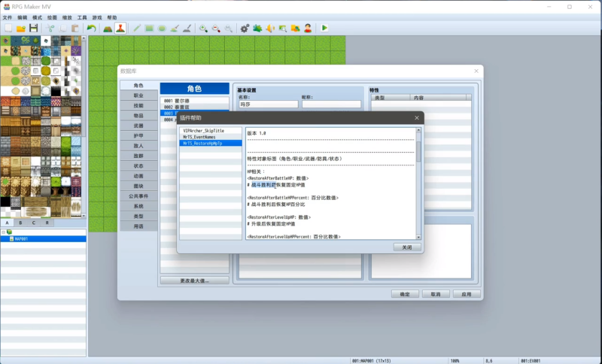Open the 文件 menu
This screenshot has height=364, width=602.
click(x=8, y=17)
